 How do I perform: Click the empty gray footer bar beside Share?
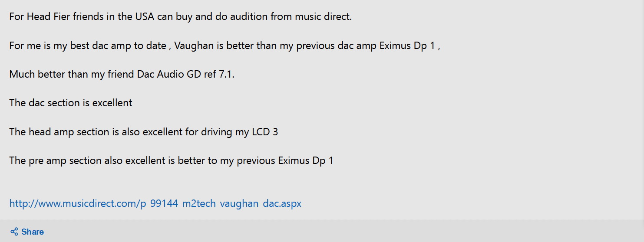click(343, 231)
